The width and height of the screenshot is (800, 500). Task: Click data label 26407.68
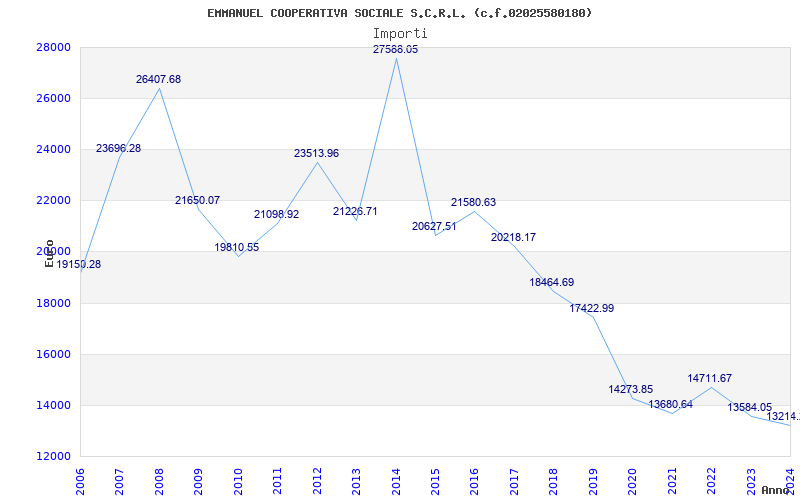tap(158, 79)
